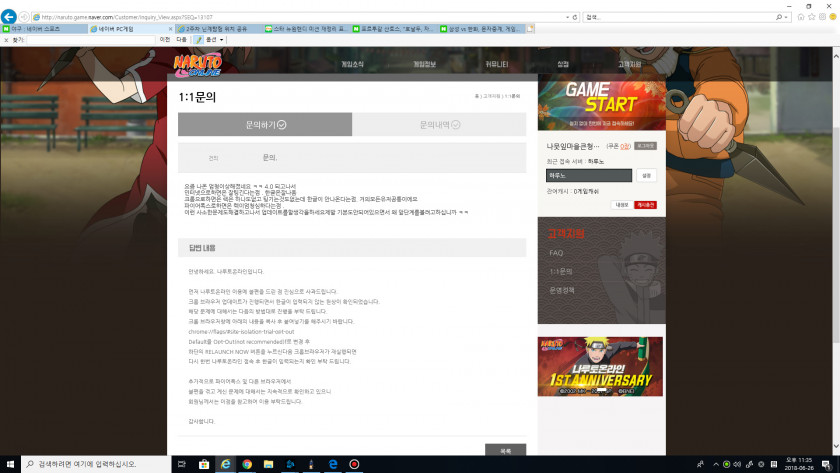
Task: Open the Windows Start menu
Action: point(10,464)
